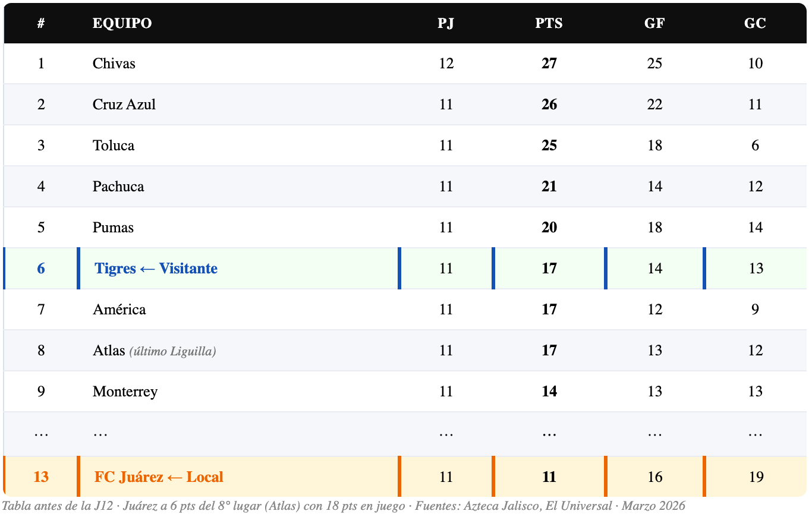Viewport: 812px width, 517px height.
Task: Click the PTS column header
Action: [549, 23]
